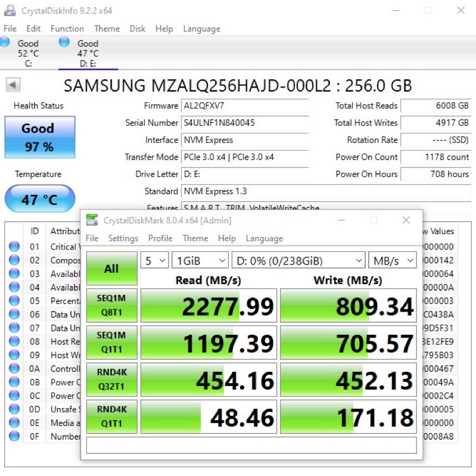Click status orb for attribute 08
The image size is (476, 476).
point(14,341)
